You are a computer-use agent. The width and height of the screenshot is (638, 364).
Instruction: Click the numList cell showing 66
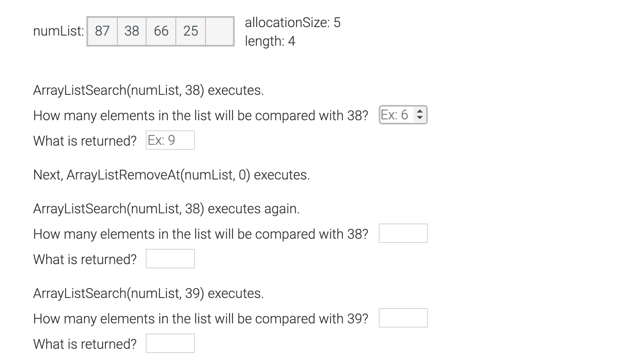point(161,31)
